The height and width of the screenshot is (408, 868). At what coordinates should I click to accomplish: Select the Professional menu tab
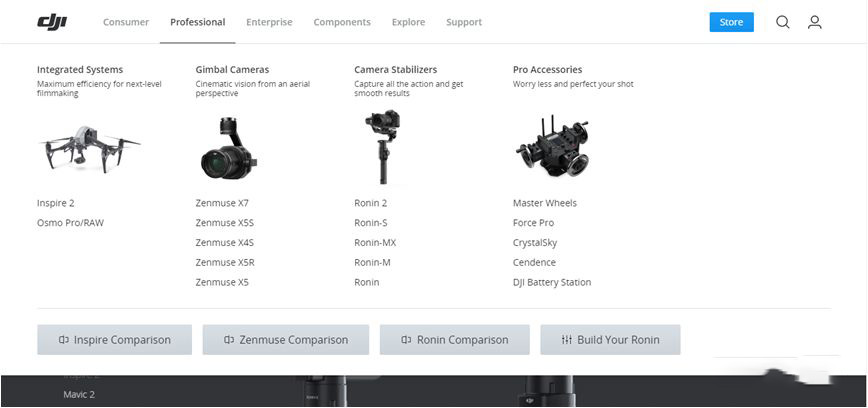click(x=198, y=22)
